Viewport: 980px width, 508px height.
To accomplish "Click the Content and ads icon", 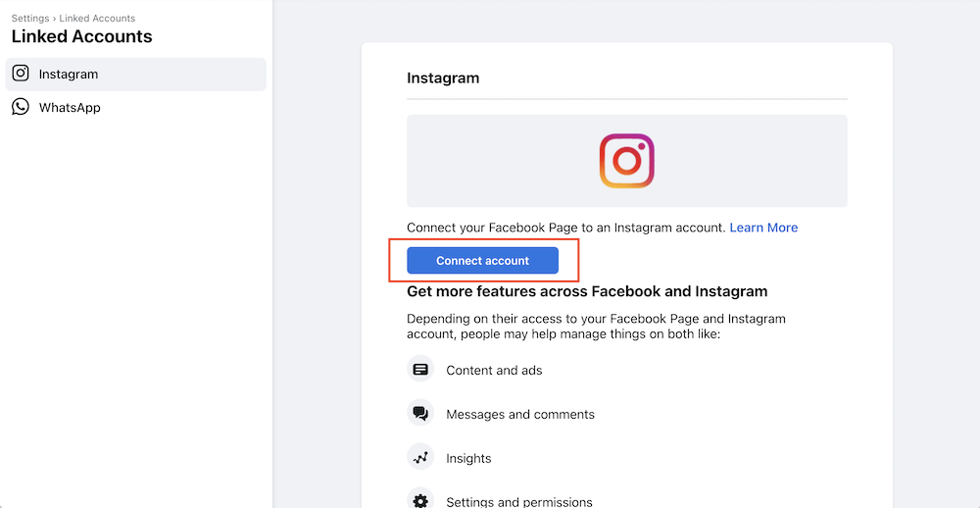I will pos(420,369).
